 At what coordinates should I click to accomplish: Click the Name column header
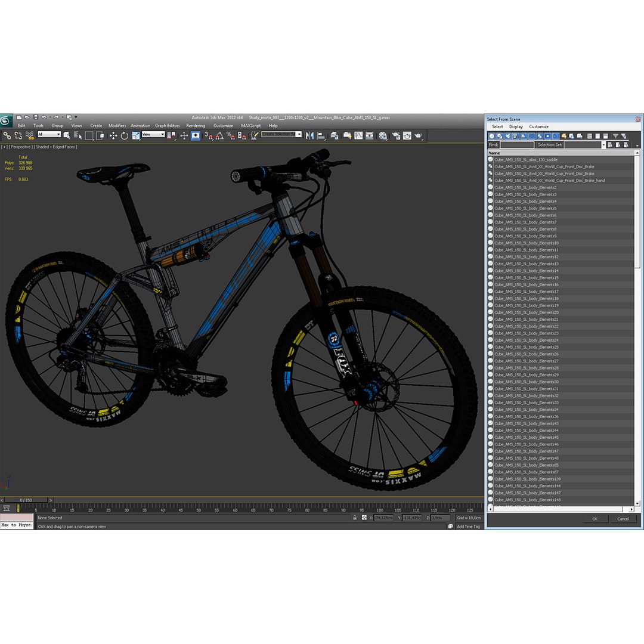[x=561, y=153]
